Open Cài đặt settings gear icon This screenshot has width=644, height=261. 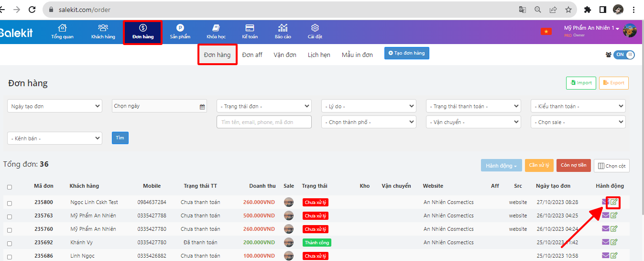coord(315,28)
